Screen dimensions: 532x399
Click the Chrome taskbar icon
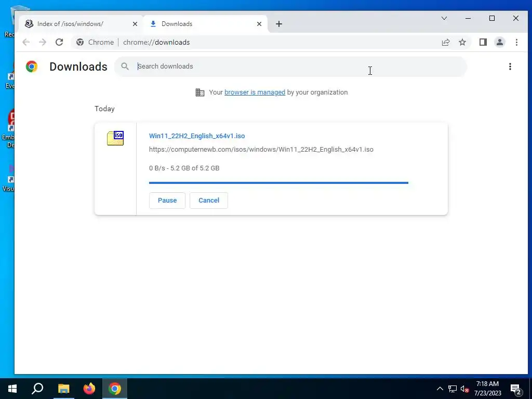[x=115, y=389]
